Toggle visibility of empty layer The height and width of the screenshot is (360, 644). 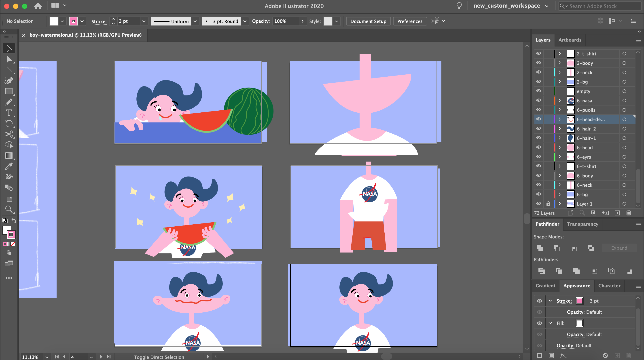[x=538, y=91]
